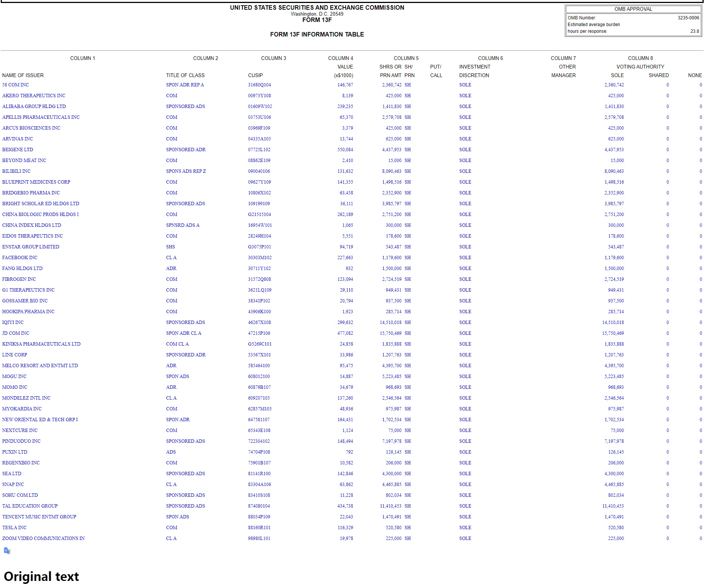The height and width of the screenshot is (588, 704).
Task: Select the 'NAME OF ISSUER' column header
Action: 23,76
